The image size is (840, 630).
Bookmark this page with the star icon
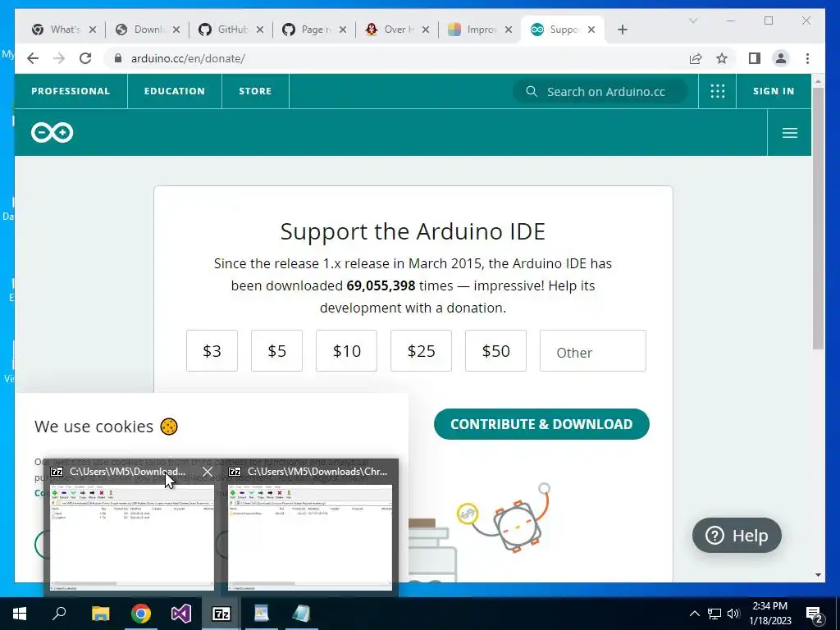722,58
